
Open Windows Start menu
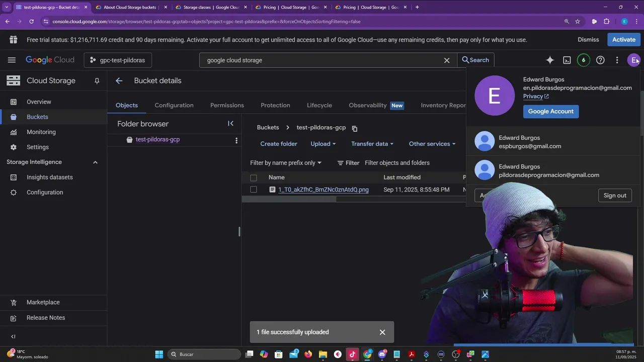[159, 354]
